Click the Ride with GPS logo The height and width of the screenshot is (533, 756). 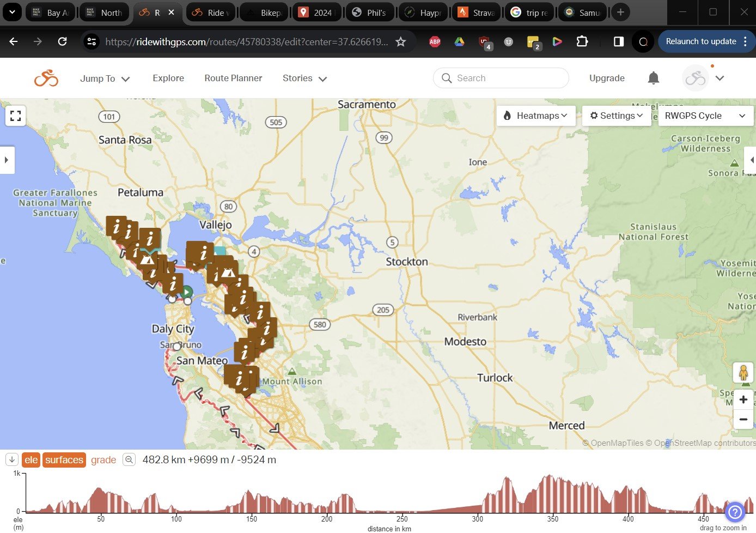point(46,78)
